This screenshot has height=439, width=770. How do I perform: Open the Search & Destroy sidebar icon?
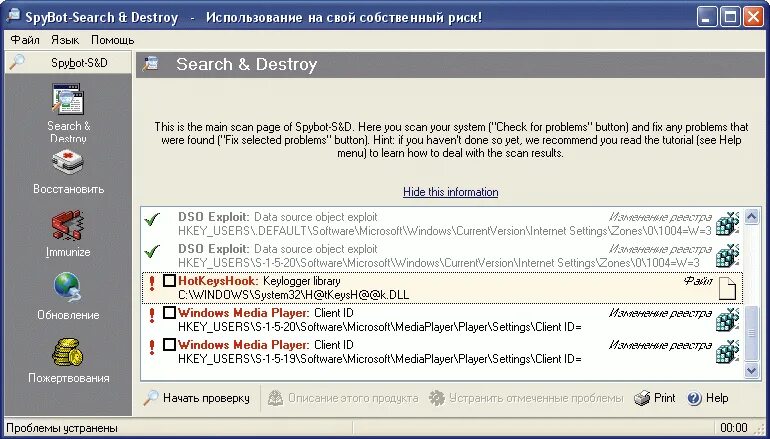68,99
